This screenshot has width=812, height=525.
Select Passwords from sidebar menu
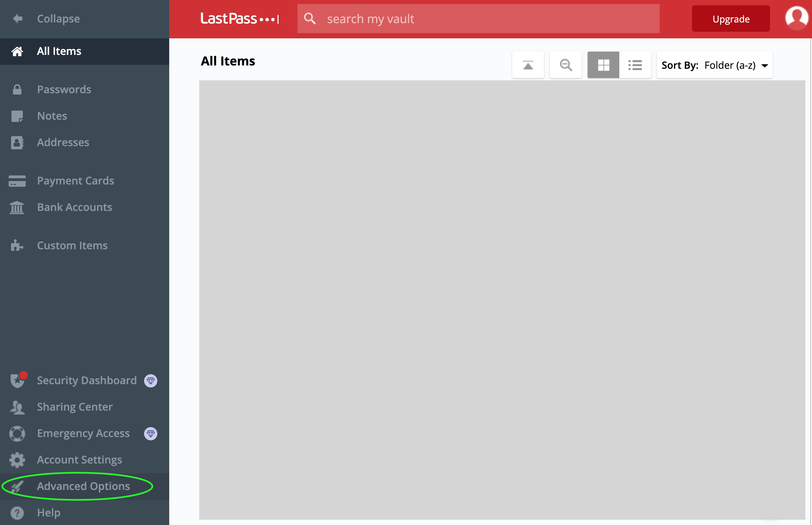pyautogui.click(x=64, y=89)
